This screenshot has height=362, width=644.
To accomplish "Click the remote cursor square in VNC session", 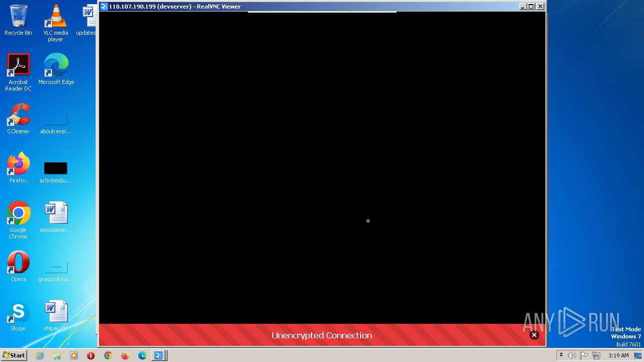I will click(368, 221).
